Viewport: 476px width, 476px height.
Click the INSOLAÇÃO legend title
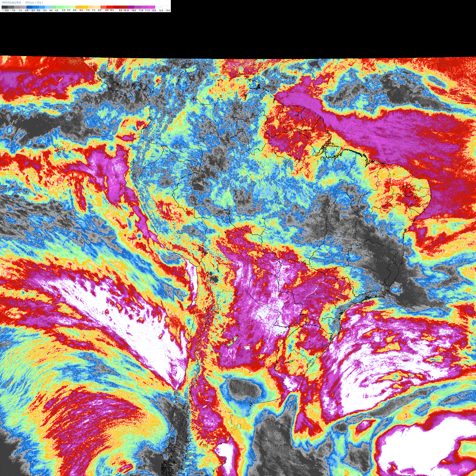(12, 2)
